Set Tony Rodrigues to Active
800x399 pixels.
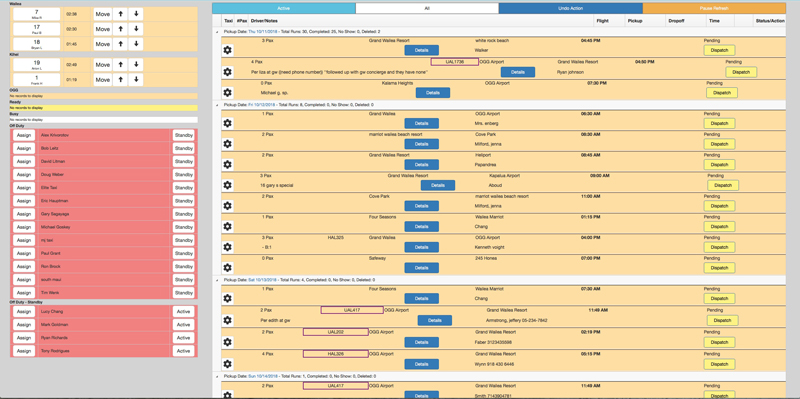(x=183, y=351)
